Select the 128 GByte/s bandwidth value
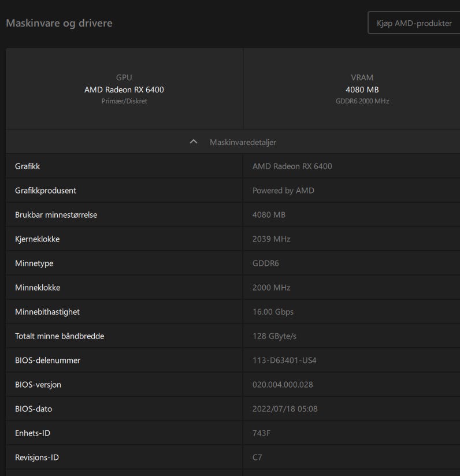Screen dimensions: 460x476 click(274, 336)
